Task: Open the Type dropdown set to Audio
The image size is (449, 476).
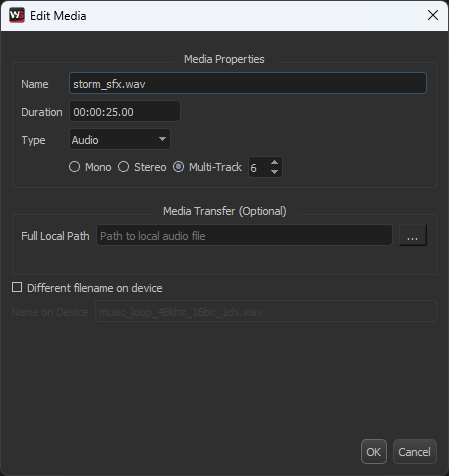Action: (x=120, y=139)
